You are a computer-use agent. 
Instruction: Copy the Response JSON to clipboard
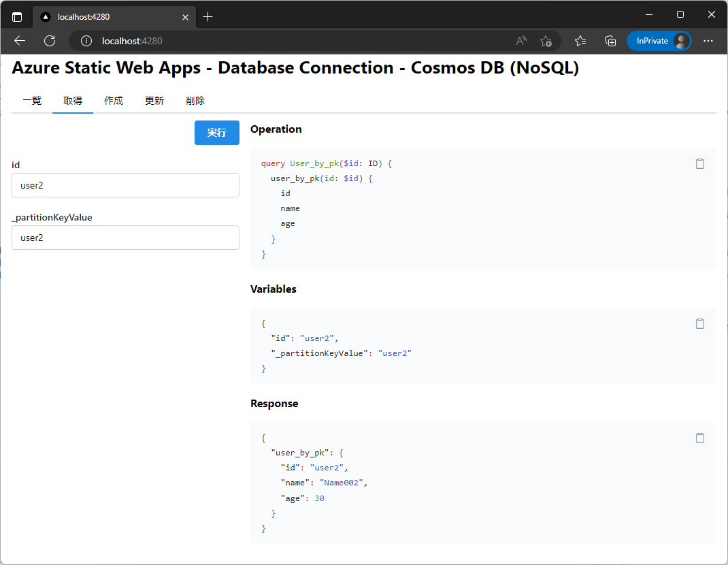tap(700, 438)
